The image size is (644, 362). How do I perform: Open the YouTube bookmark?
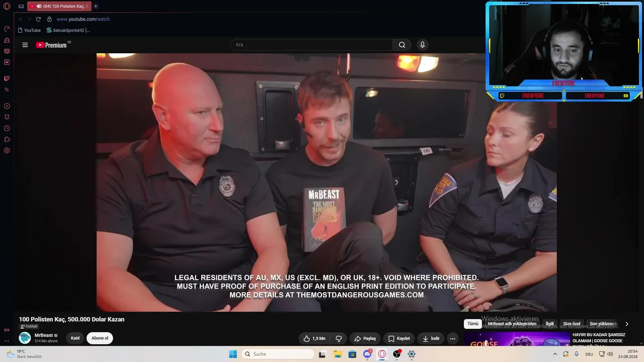click(29, 30)
